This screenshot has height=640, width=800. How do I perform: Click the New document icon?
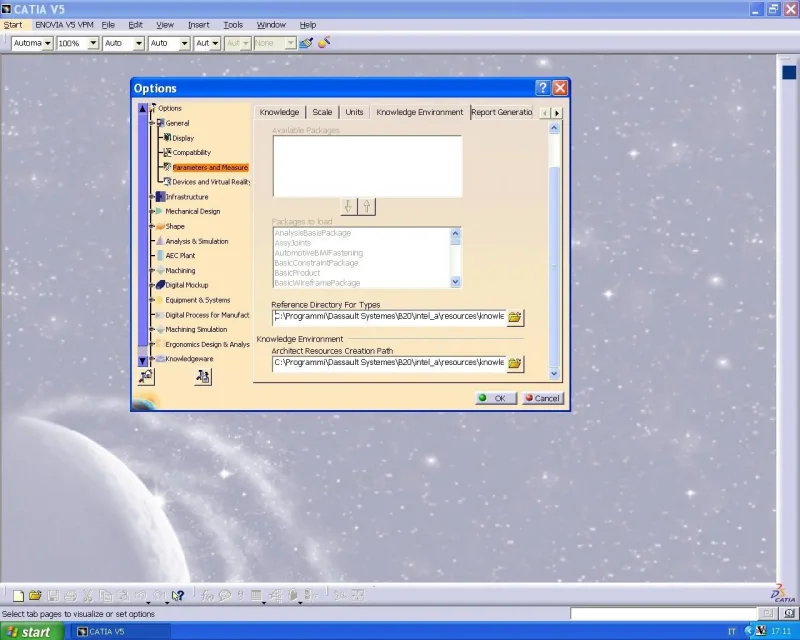(18, 596)
